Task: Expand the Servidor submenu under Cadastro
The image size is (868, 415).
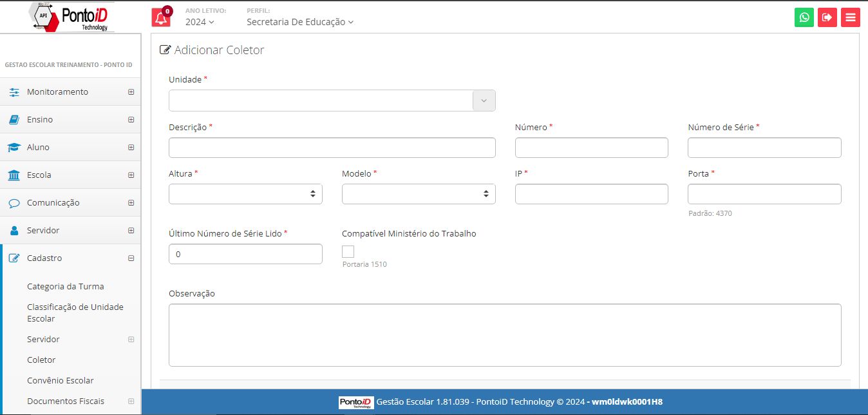Action: coord(131,340)
